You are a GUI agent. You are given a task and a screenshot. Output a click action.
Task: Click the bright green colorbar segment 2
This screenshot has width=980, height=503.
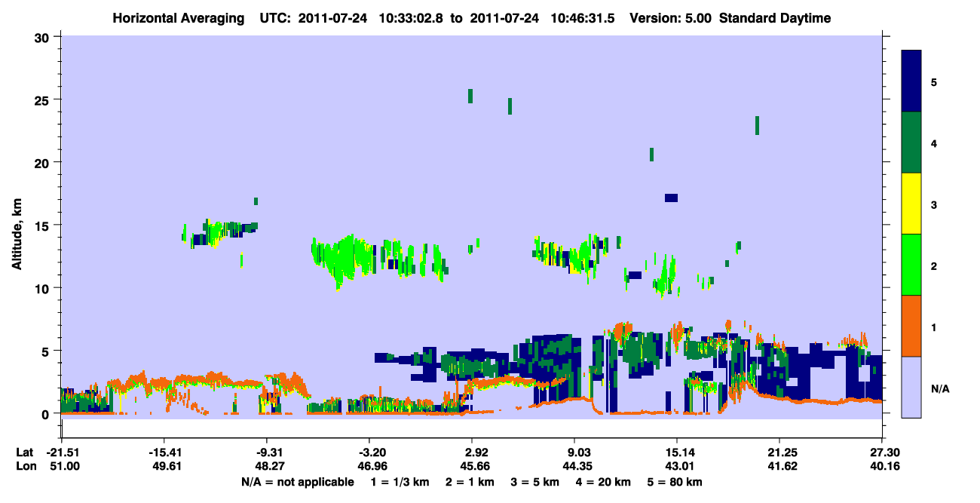911,265
